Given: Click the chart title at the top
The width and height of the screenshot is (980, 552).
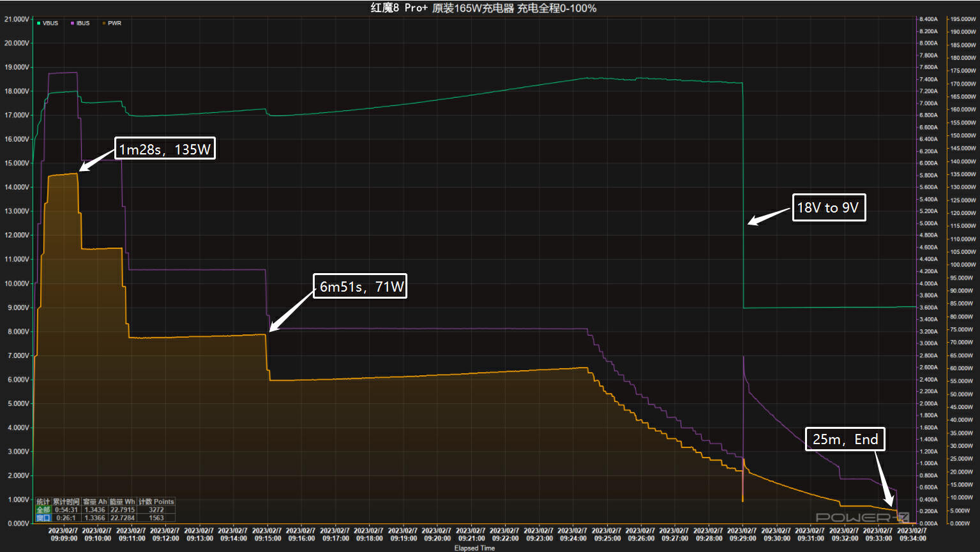Looking at the screenshot, I should [483, 8].
